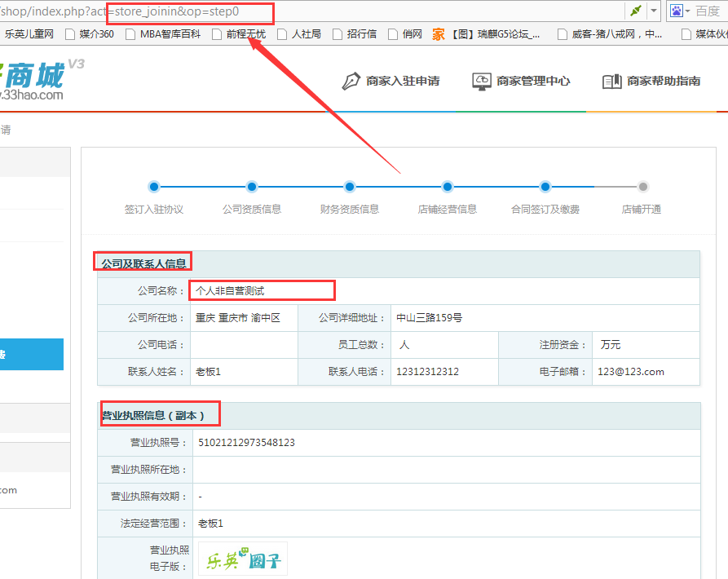Image resolution: width=728 pixels, height=579 pixels.
Task: Click the 合同签订及缴费 step dot
Action: pos(545,187)
